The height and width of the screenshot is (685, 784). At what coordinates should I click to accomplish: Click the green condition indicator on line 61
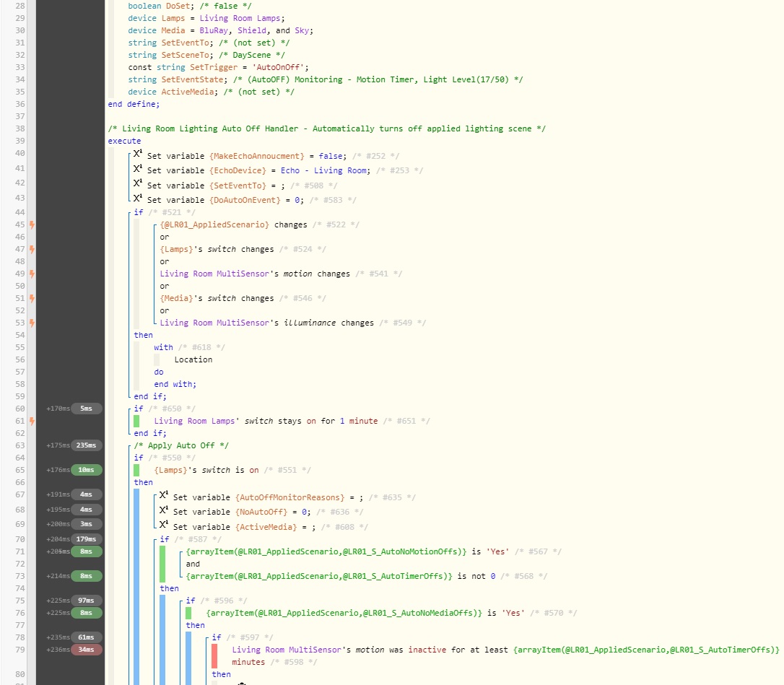[136, 421]
